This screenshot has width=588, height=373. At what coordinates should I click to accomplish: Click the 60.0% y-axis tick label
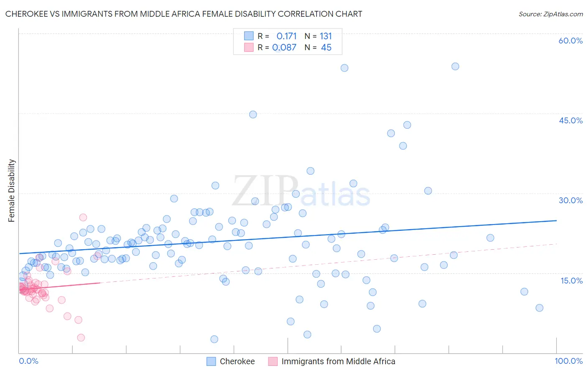[x=570, y=41]
